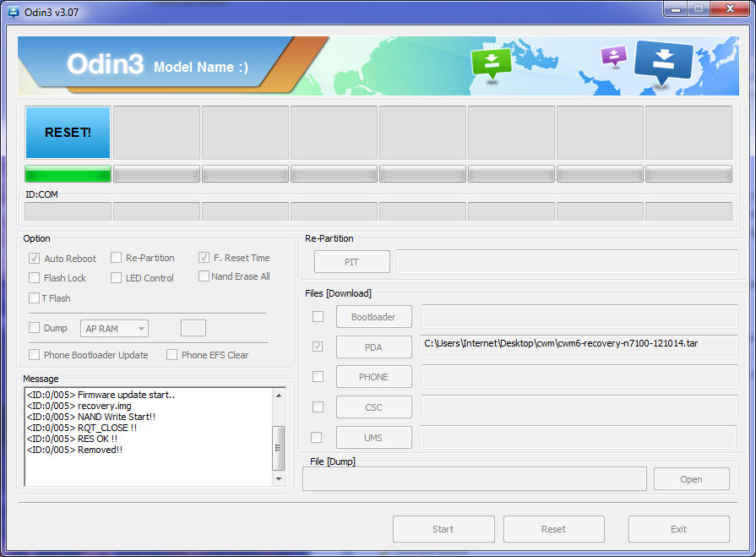Click the green progress bar under RESET!
The height and width of the screenshot is (557, 756).
(x=68, y=173)
